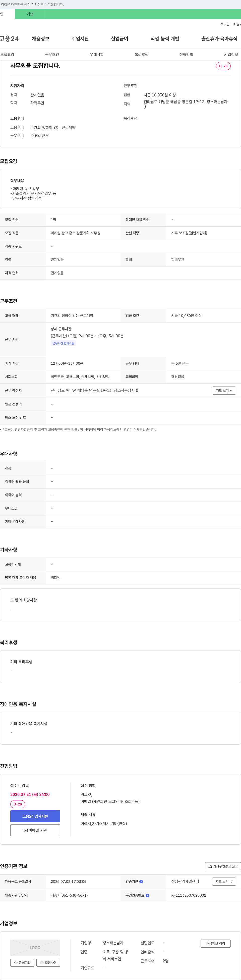Screen dimensions: 241x980
Task: Click the 구인인증번호 help question icon
Action: [147, 895]
